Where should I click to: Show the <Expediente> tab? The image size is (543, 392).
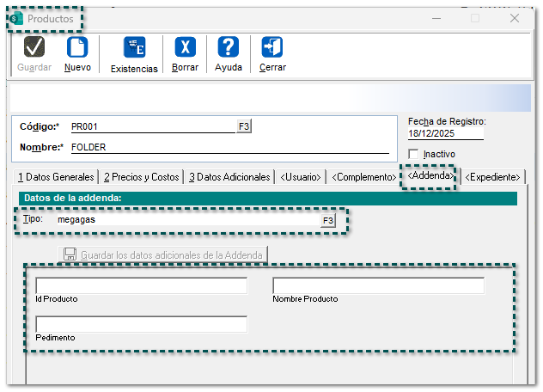493,176
